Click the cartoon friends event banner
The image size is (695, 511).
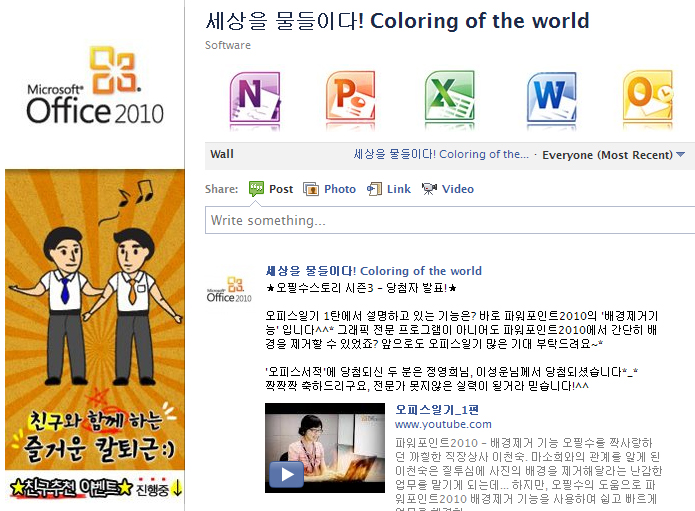(95, 319)
